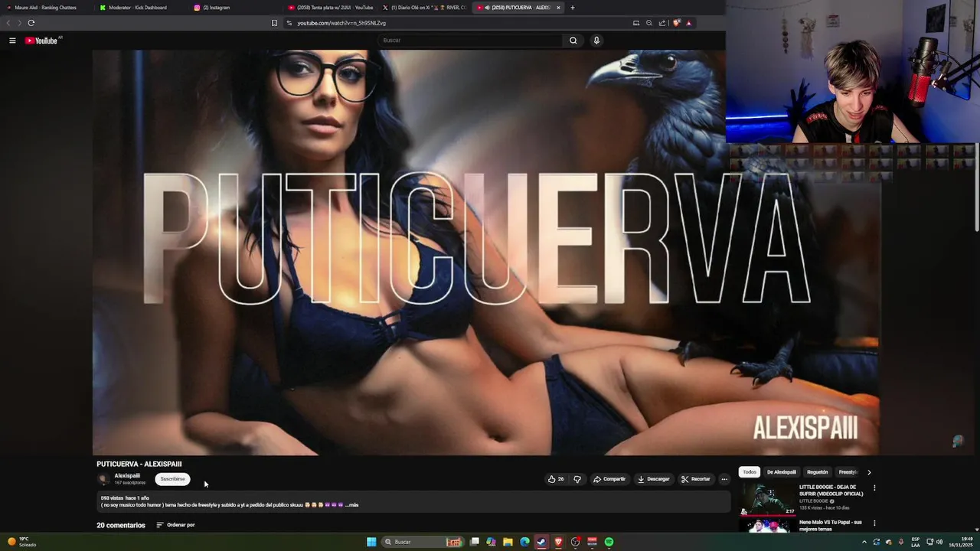Reload the page with the refresh button
980x551 pixels.
pyautogui.click(x=31, y=23)
